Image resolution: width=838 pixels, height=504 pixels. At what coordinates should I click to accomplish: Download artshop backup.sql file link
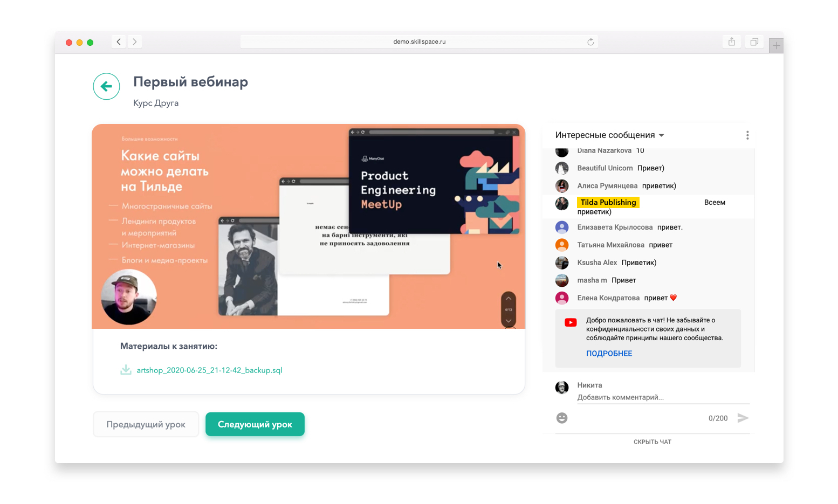[209, 370]
